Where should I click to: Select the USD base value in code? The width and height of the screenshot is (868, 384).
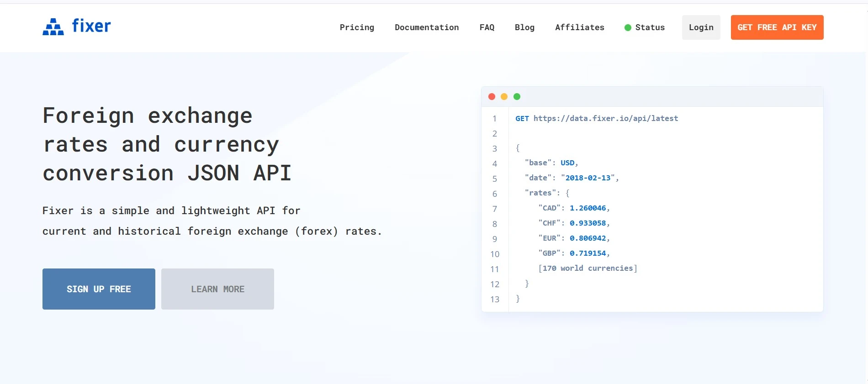click(x=567, y=163)
